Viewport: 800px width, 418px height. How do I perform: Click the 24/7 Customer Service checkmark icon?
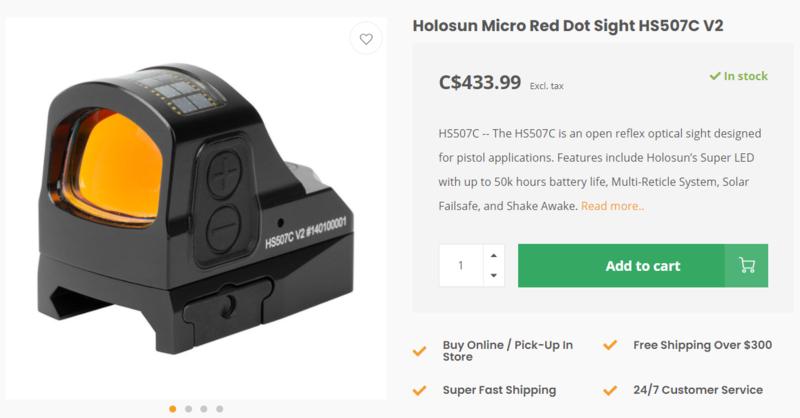click(x=610, y=390)
